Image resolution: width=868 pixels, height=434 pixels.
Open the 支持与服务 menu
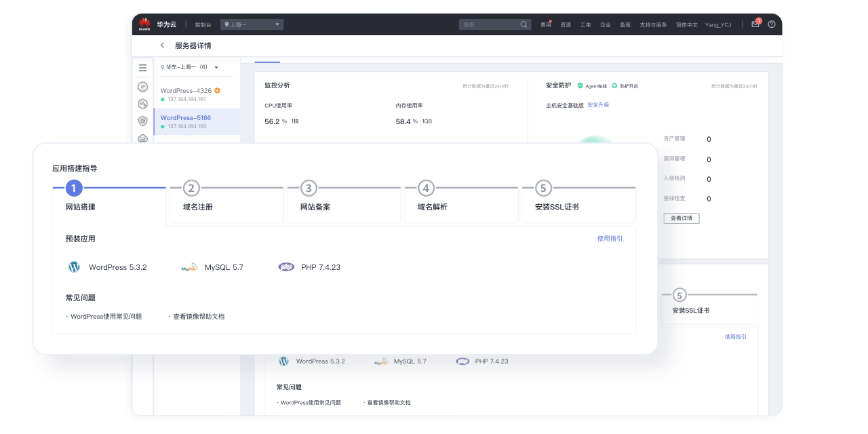coord(654,24)
